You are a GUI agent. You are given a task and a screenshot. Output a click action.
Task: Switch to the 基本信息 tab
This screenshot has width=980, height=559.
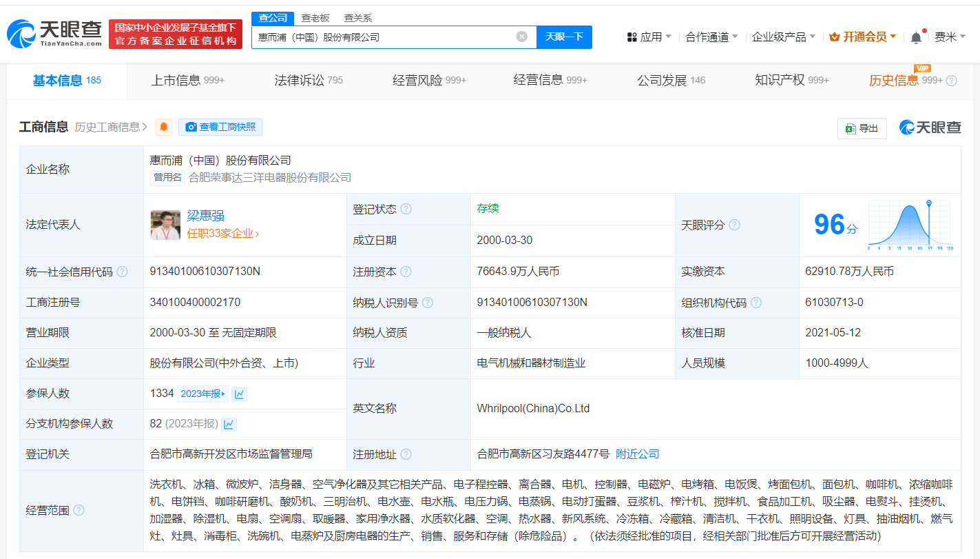coord(67,81)
